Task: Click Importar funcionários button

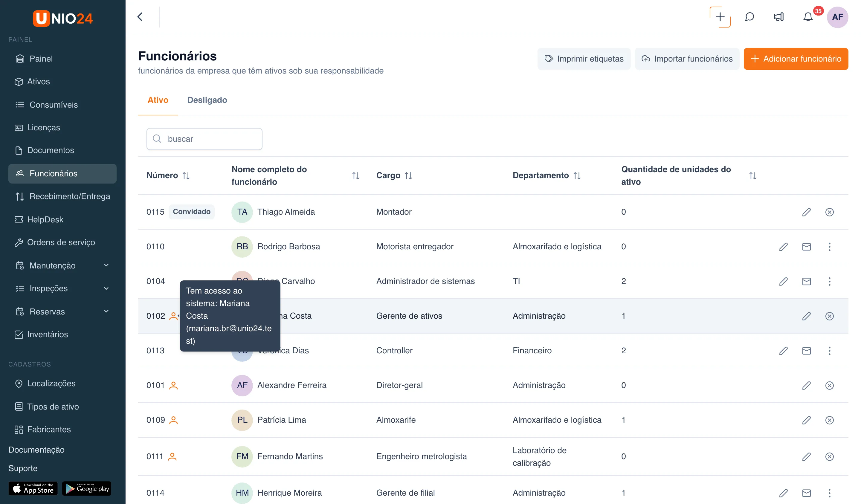Action: (687, 59)
